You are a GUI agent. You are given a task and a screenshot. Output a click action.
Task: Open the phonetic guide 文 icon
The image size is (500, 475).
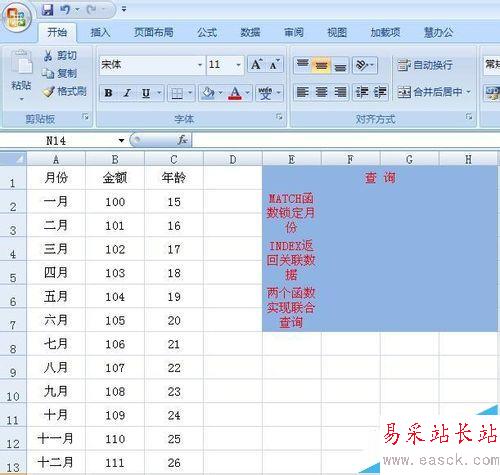tap(265, 93)
